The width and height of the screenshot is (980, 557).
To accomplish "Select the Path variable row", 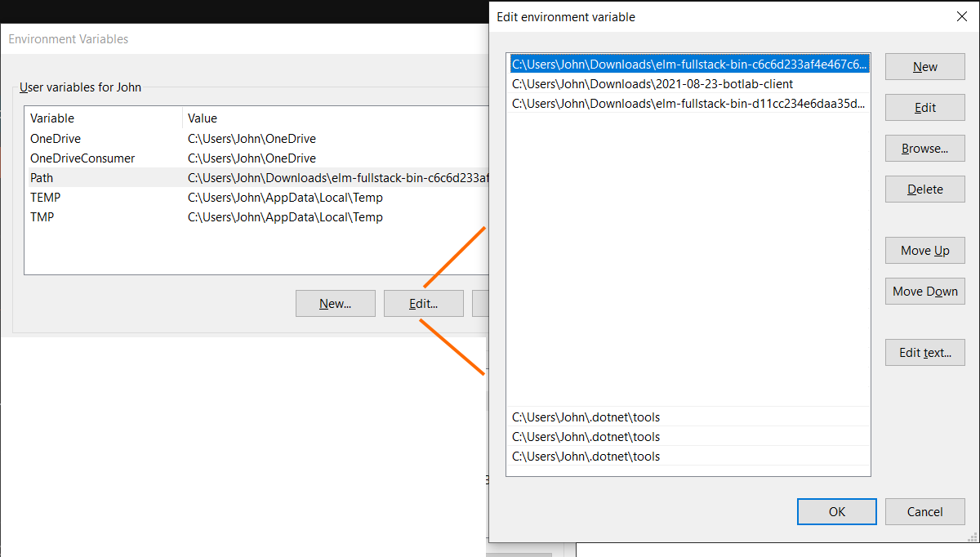I will tap(256, 178).
